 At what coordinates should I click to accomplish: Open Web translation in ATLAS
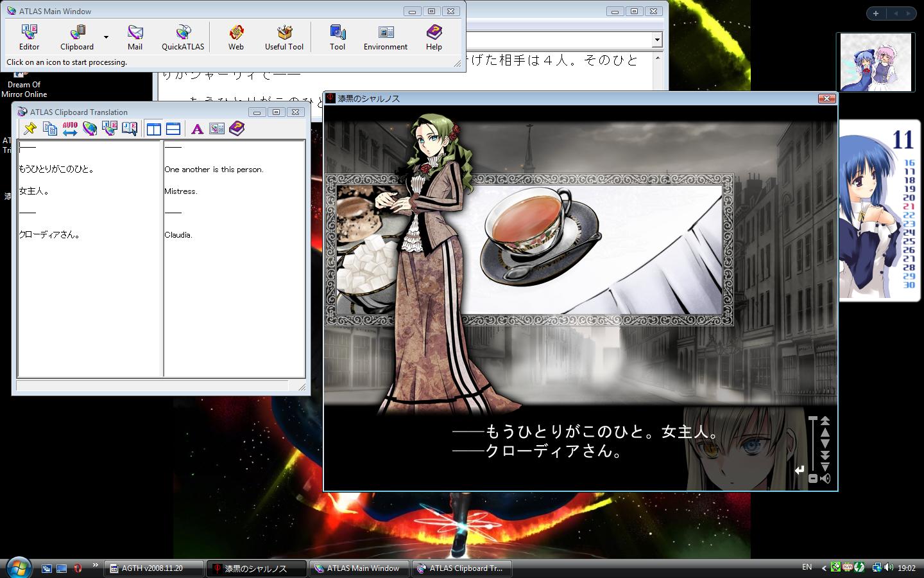tap(236, 37)
